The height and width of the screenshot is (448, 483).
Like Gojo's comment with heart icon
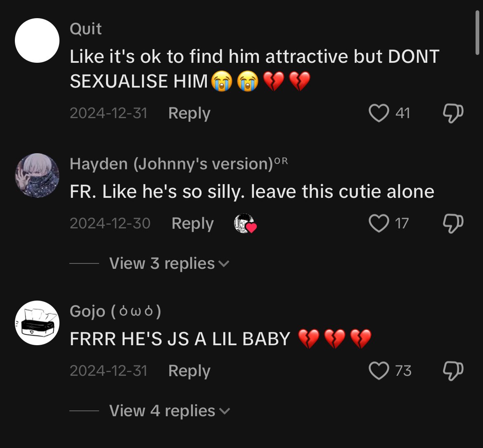coord(379,371)
